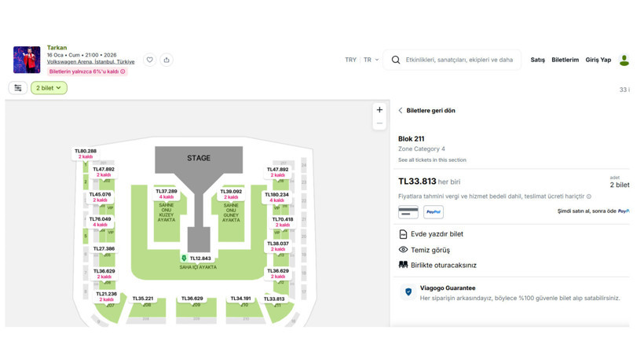Go to Biletlerim menu

(x=565, y=60)
